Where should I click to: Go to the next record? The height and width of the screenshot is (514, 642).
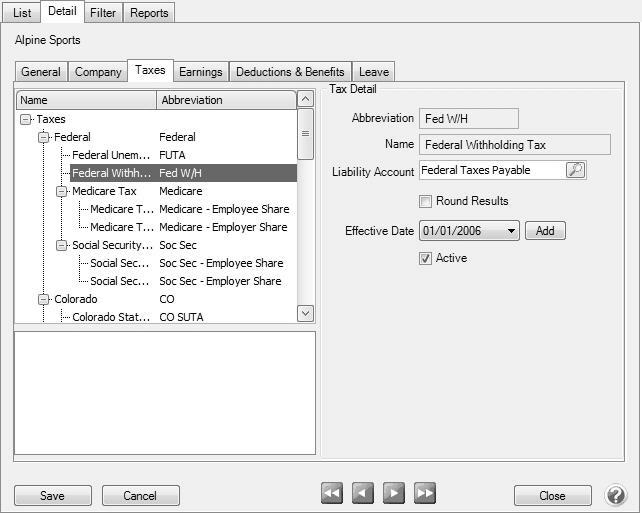(x=394, y=494)
